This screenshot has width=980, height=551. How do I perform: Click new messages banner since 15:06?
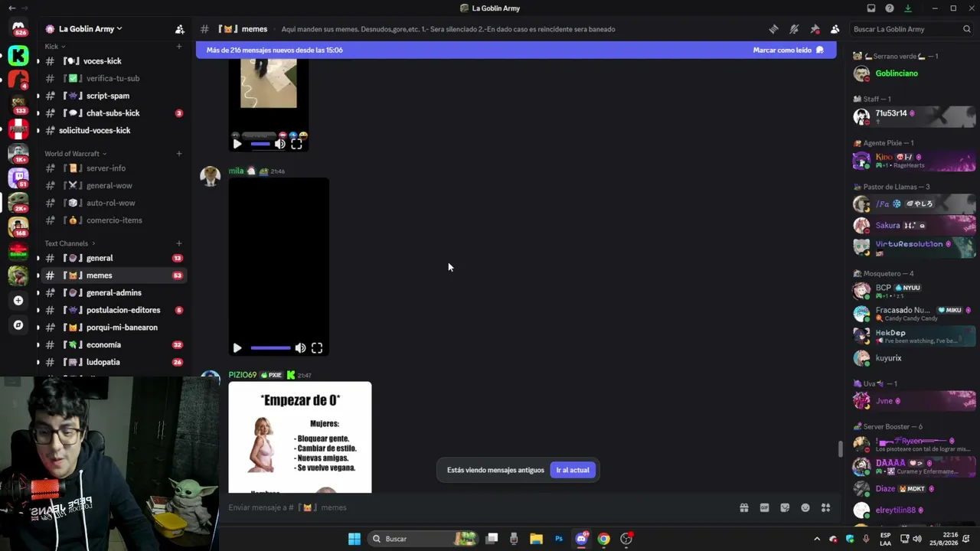(x=516, y=50)
